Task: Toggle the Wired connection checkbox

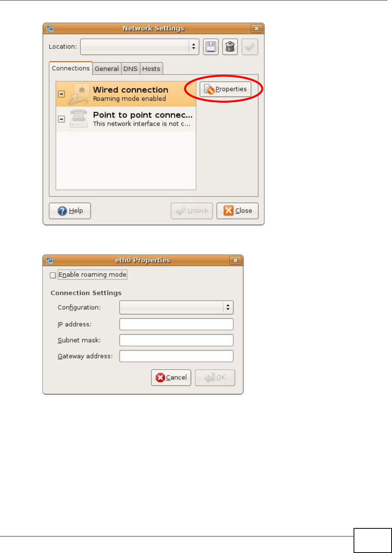Action: (61, 94)
